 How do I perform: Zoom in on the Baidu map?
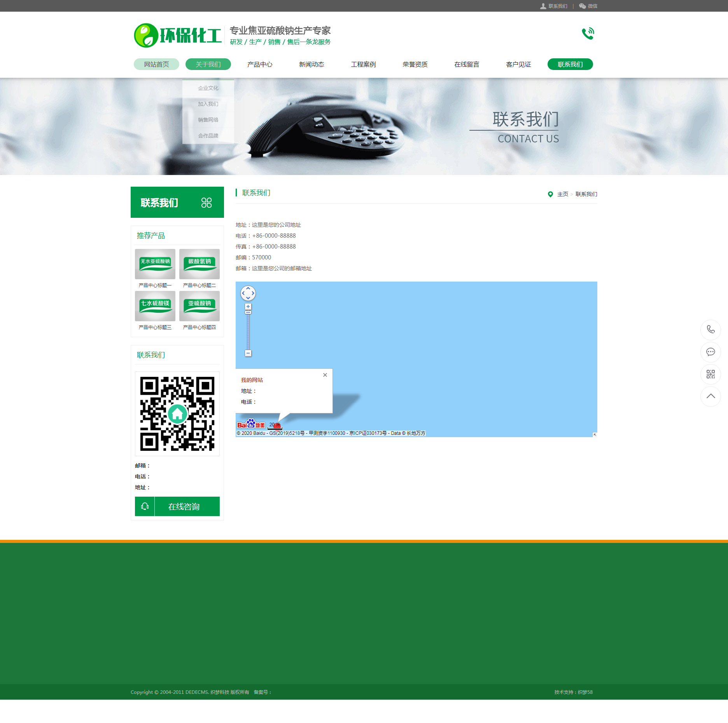[248, 306]
